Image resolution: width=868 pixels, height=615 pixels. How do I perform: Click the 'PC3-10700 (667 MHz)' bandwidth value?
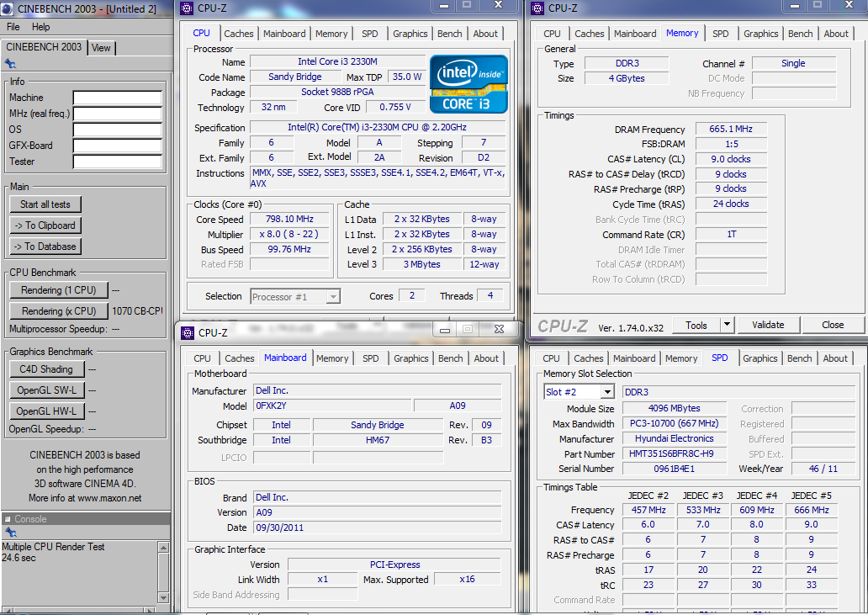coord(675,423)
